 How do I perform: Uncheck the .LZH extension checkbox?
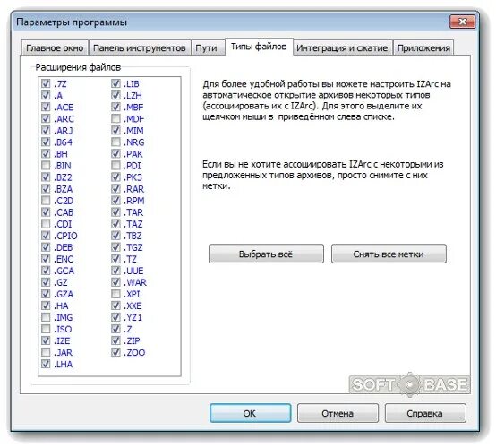pyautogui.click(x=115, y=95)
